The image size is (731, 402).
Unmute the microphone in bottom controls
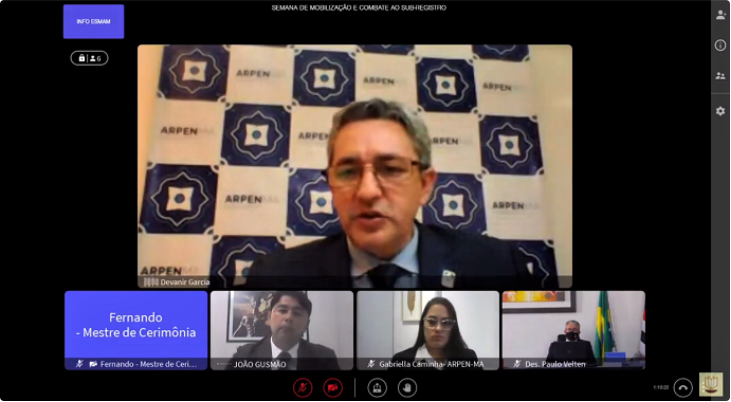[303, 388]
